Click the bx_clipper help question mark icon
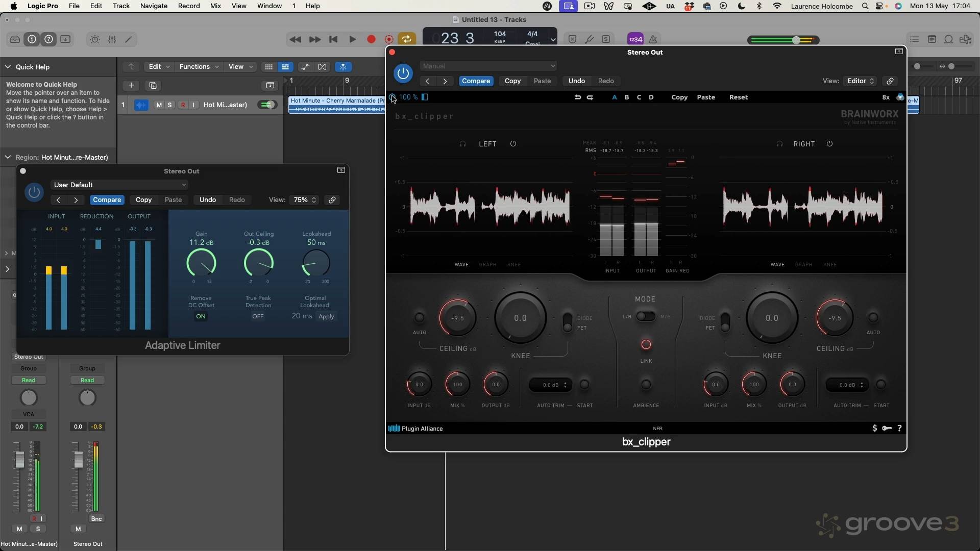Image resolution: width=980 pixels, height=551 pixels. coord(899,429)
